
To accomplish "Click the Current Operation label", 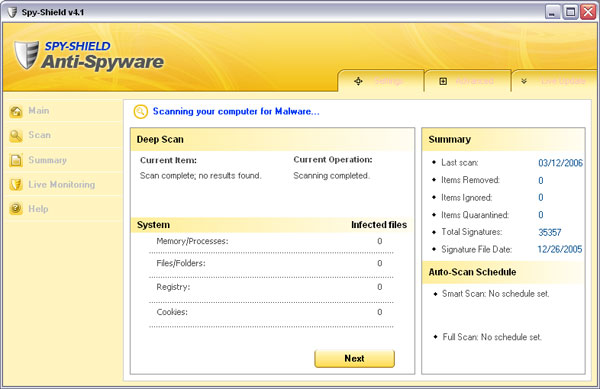I will coord(333,160).
